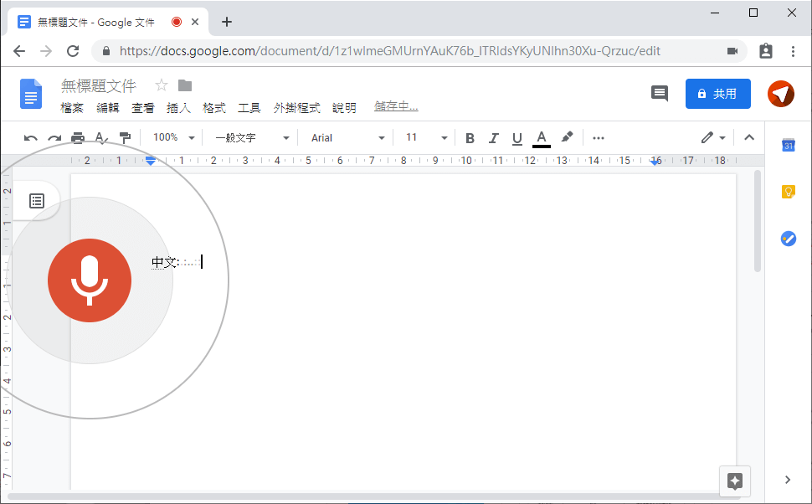
Task: Print the document via printer icon
Action: point(78,138)
